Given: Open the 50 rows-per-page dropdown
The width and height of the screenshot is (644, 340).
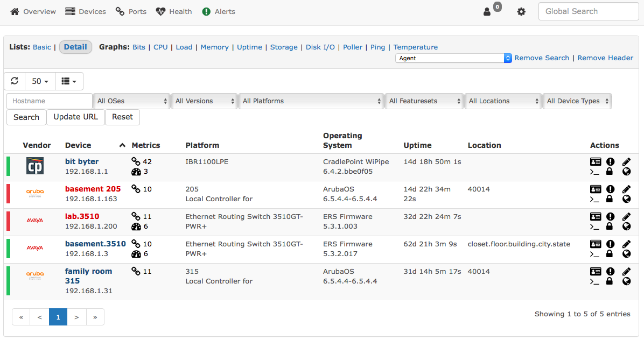Looking at the screenshot, I should [40, 81].
